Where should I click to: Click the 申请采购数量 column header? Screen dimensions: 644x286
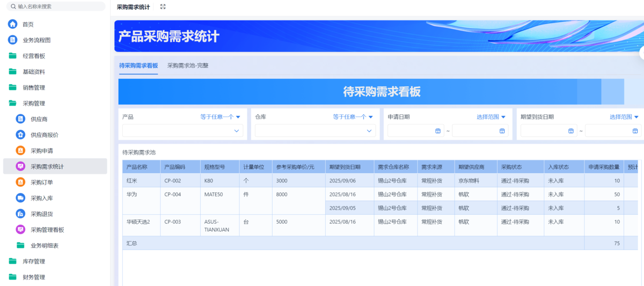[604, 167]
